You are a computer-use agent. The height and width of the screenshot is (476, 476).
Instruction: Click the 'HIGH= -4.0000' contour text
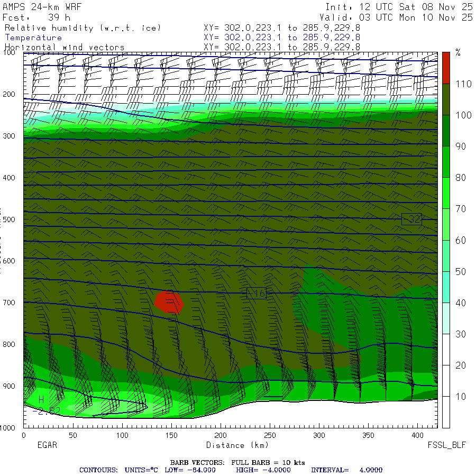(263, 470)
